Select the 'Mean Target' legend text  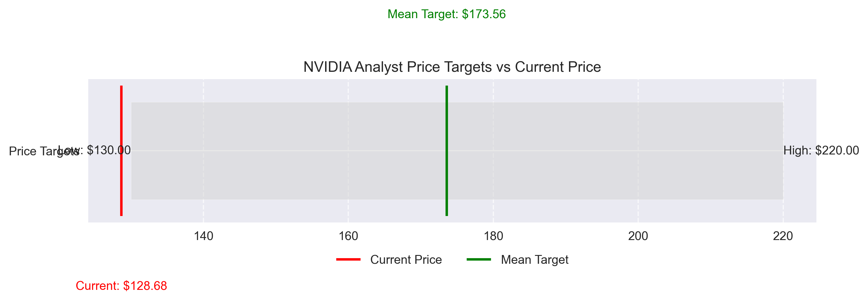coord(534,260)
